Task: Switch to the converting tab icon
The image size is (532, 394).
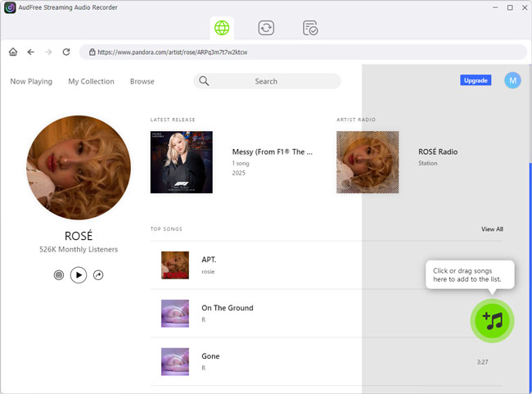Action: pos(266,28)
